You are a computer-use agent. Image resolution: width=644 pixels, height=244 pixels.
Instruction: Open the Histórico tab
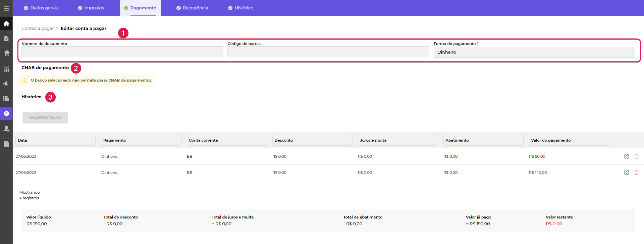(x=240, y=8)
